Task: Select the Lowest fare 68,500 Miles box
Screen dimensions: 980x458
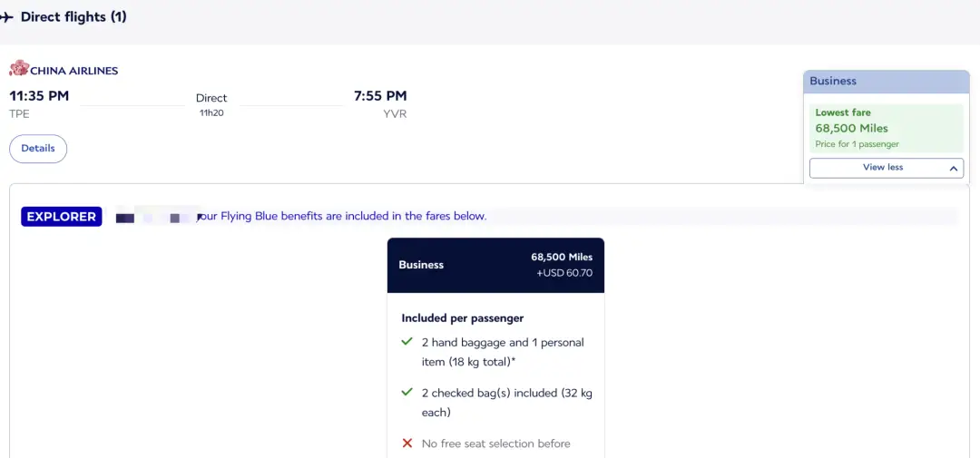Action: [886, 128]
